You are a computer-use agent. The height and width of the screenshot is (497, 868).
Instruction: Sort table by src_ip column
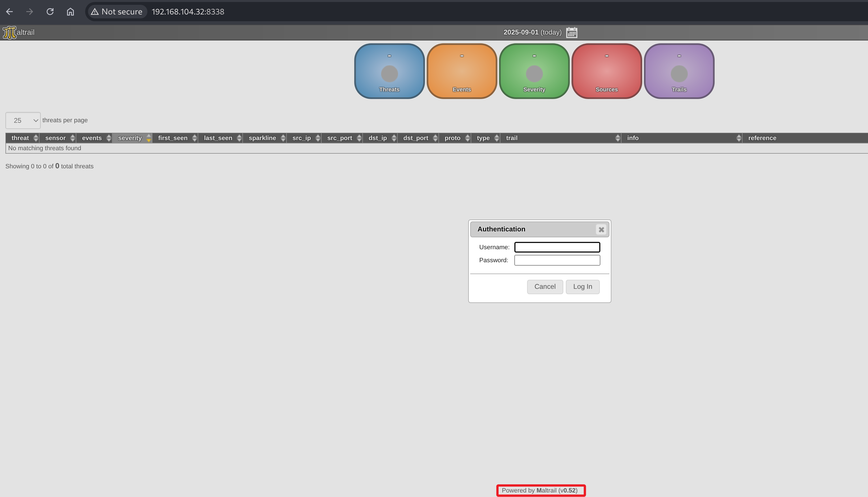(x=302, y=138)
